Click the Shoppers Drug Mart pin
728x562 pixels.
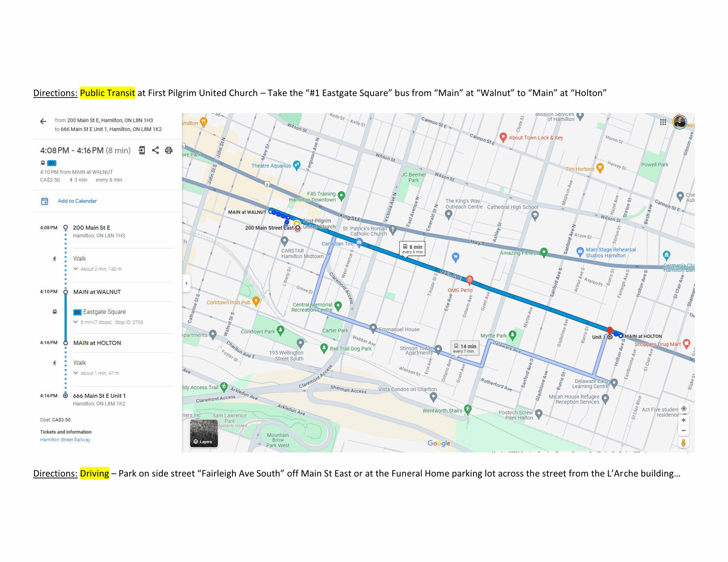[x=686, y=344]
